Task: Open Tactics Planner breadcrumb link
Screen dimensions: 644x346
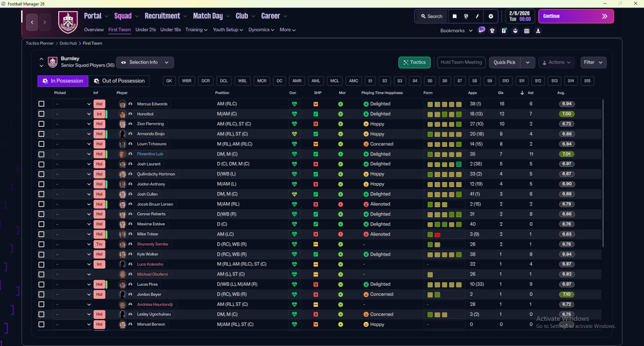Action: pos(40,43)
